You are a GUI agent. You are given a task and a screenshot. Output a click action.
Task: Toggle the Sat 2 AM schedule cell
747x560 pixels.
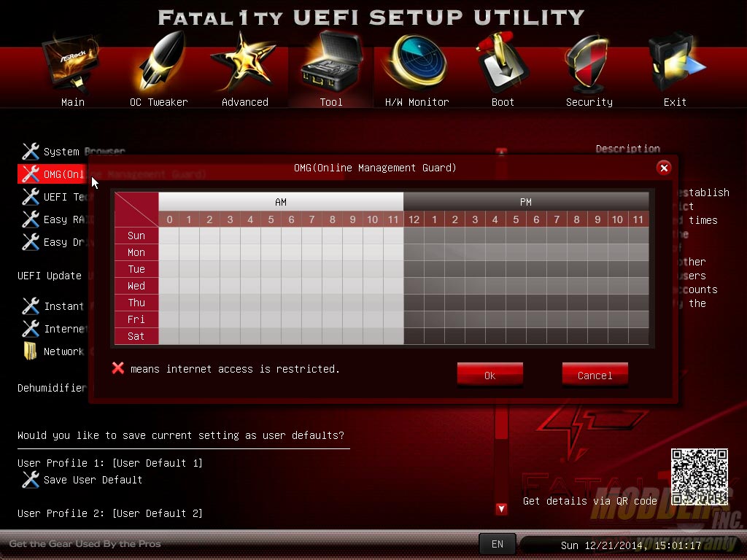pyautogui.click(x=209, y=335)
